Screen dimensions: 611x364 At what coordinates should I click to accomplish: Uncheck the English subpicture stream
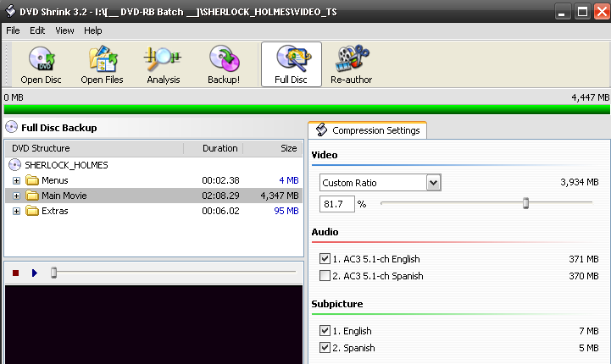tap(325, 331)
